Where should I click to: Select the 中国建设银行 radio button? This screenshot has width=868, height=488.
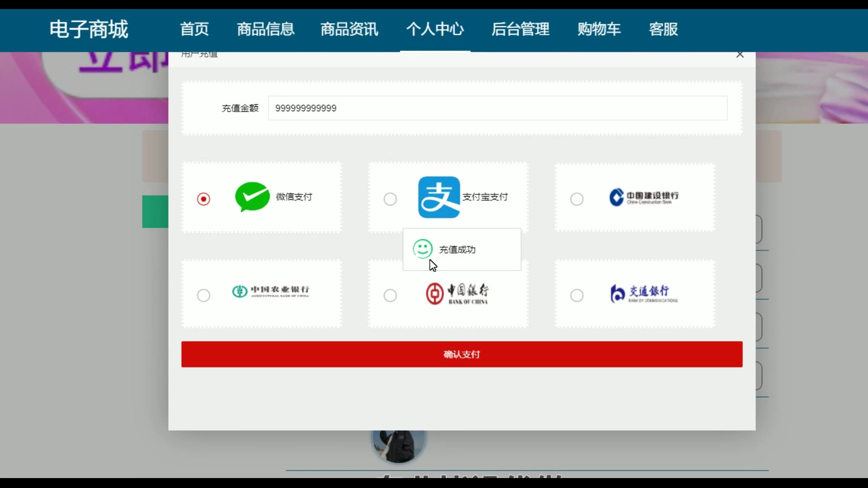(577, 199)
